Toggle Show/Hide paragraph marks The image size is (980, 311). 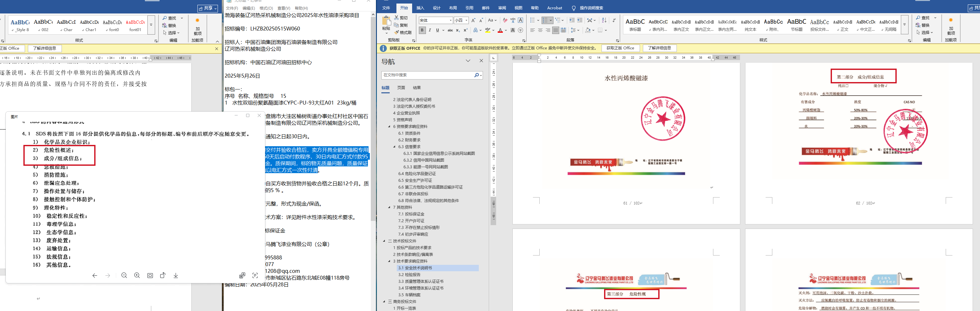(614, 20)
